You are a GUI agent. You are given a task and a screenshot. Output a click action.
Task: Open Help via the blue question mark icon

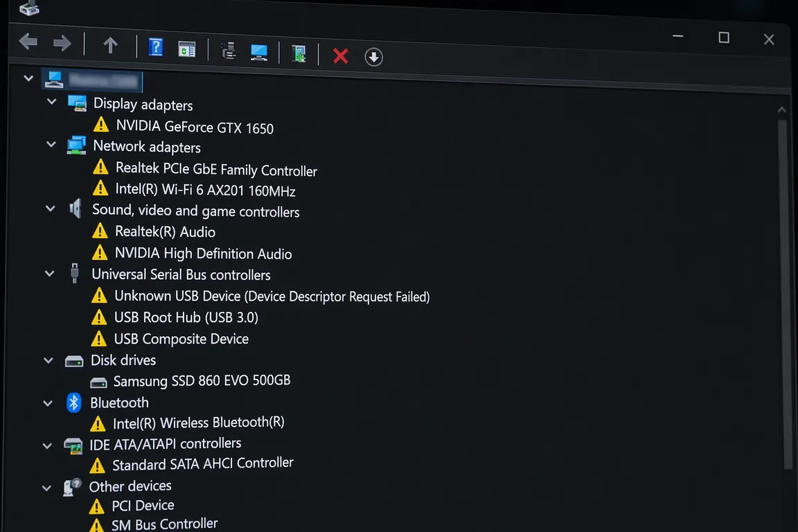(x=156, y=47)
